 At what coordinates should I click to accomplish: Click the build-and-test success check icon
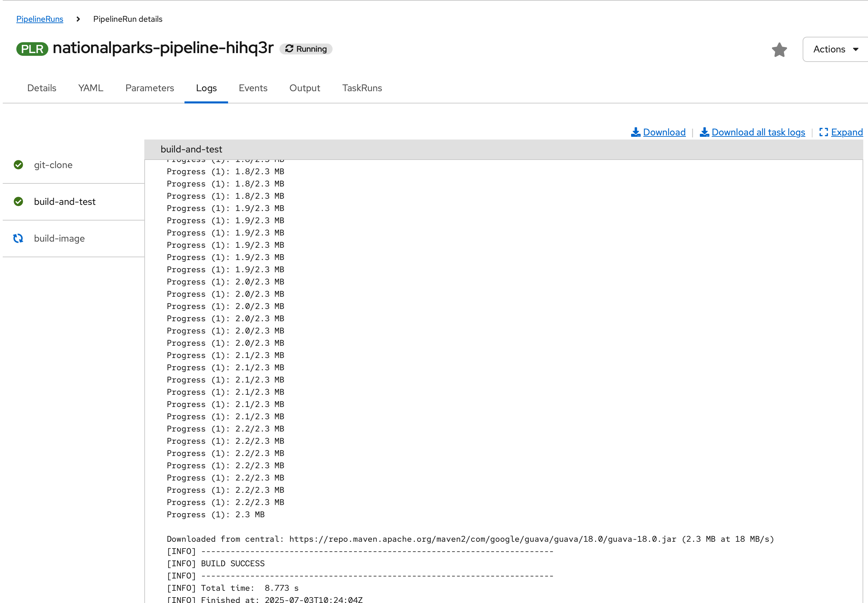tap(18, 201)
